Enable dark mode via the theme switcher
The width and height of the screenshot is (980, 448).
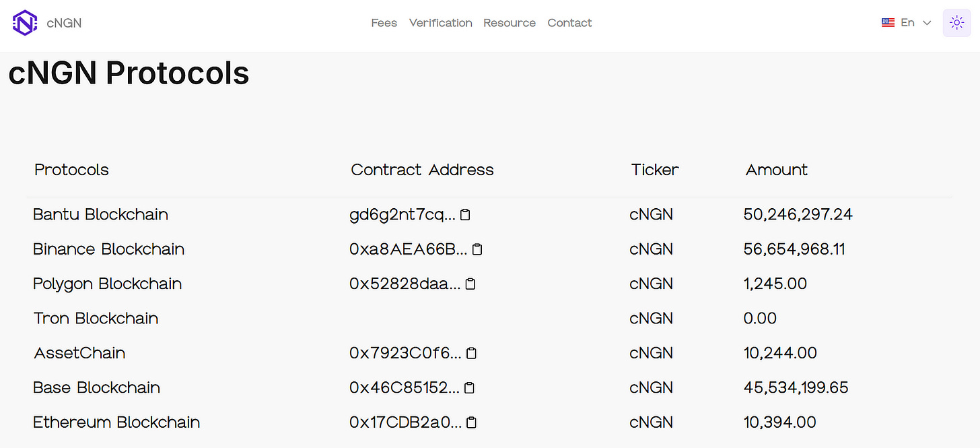pyautogui.click(x=956, y=22)
